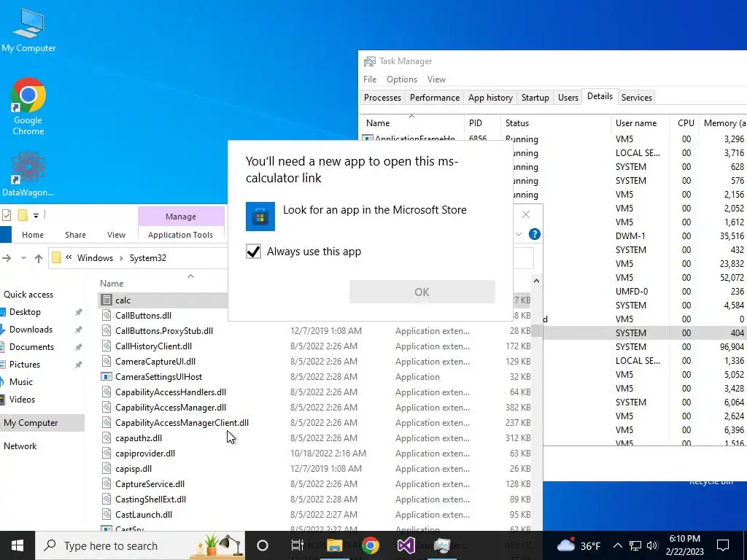Open the DataWagon desktop shortcut
This screenshot has width=747, height=560.
pyautogui.click(x=28, y=174)
